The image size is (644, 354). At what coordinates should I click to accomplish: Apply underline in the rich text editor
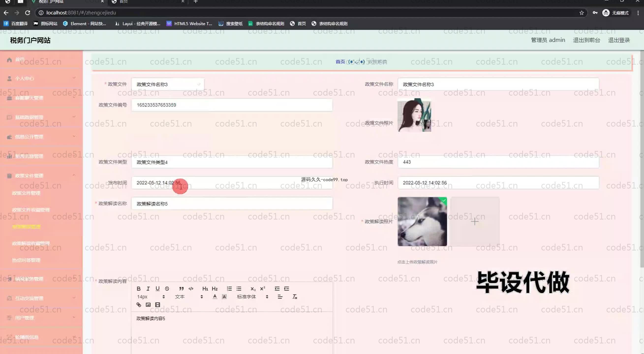(157, 289)
